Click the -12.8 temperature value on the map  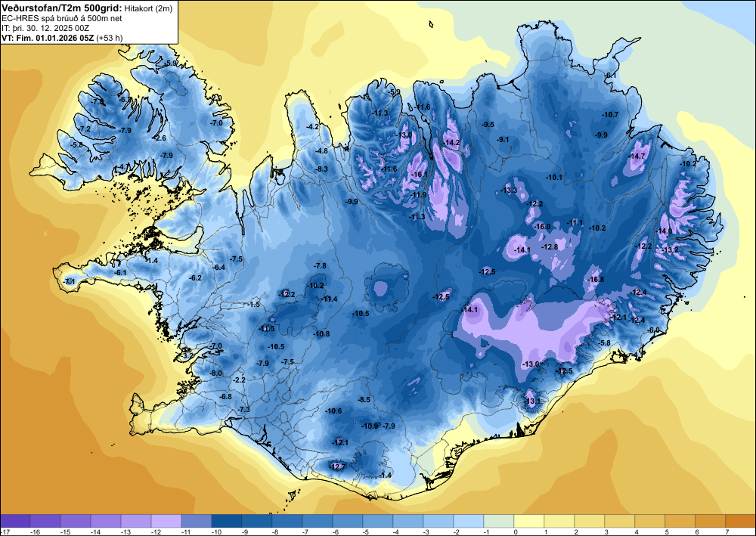point(550,246)
